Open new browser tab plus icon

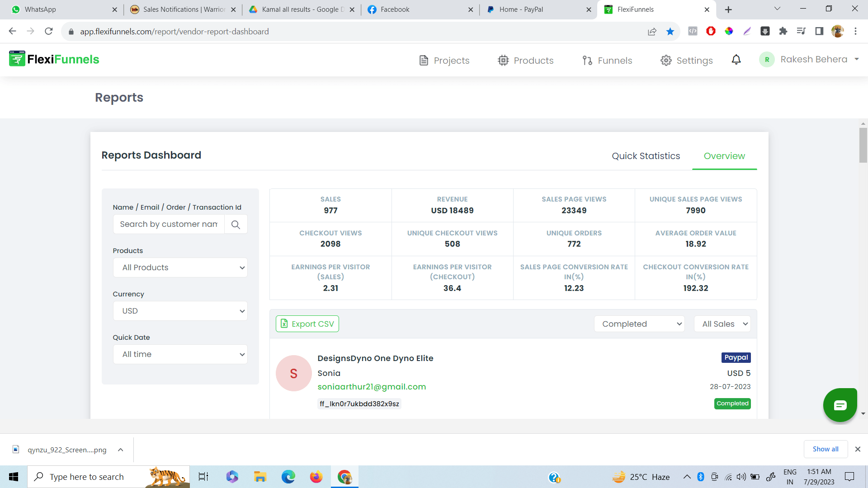point(728,9)
